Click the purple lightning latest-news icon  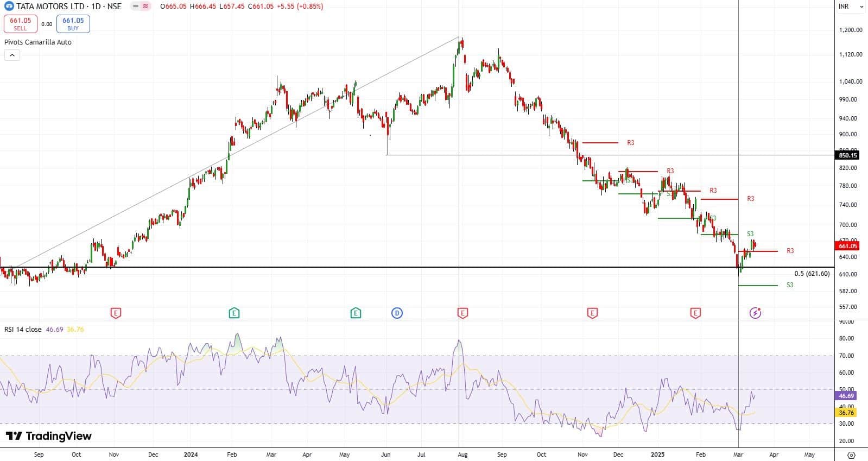pos(755,313)
